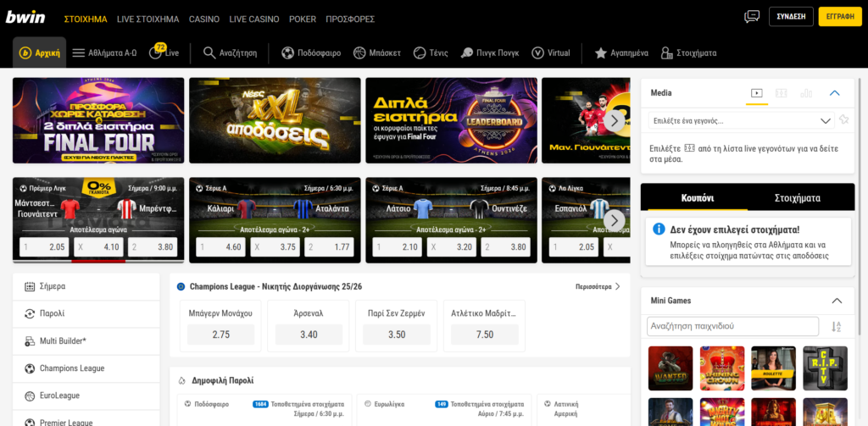Open the chat support icon

coord(752,17)
